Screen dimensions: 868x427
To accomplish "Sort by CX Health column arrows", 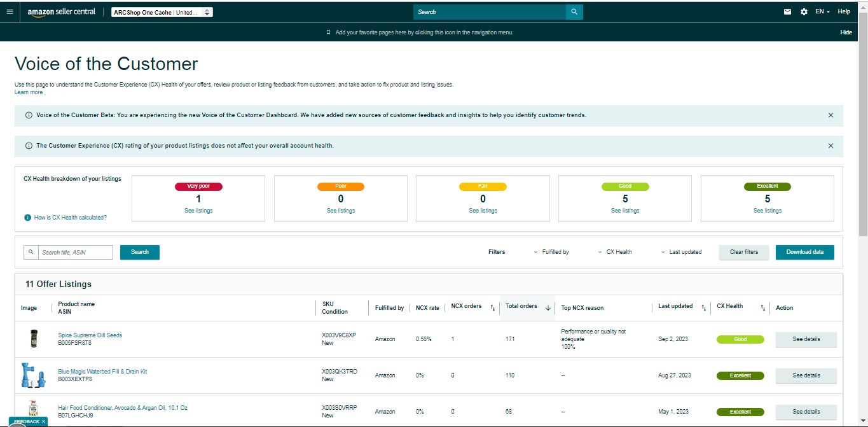I will [x=762, y=308].
